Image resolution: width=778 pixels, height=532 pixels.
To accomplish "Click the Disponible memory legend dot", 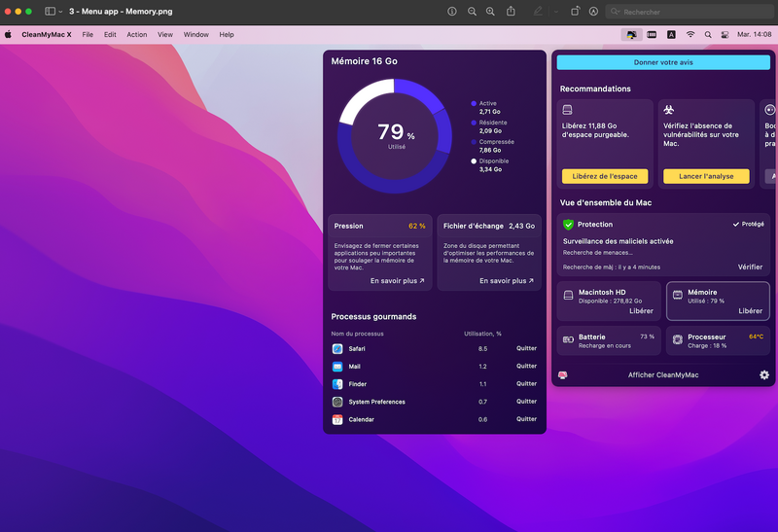I will pyautogui.click(x=474, y=160).
